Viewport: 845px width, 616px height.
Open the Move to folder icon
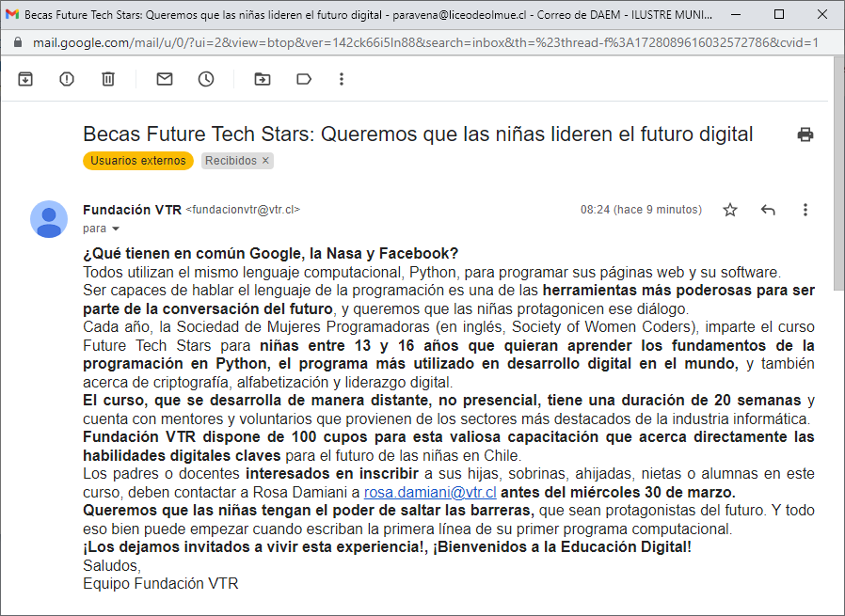point(263,79)
